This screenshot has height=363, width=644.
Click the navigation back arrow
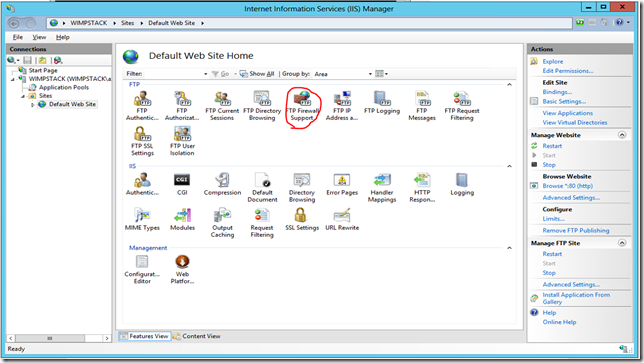point(14,23)
